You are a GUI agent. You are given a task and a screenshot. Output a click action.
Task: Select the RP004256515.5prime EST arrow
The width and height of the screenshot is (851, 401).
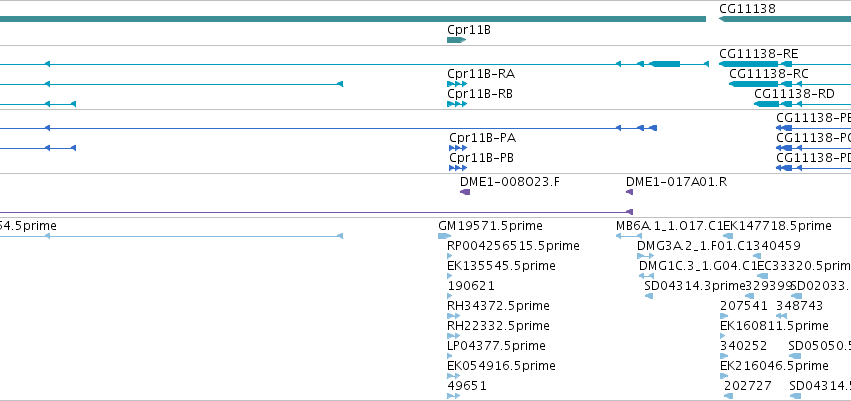coord(449,256)
